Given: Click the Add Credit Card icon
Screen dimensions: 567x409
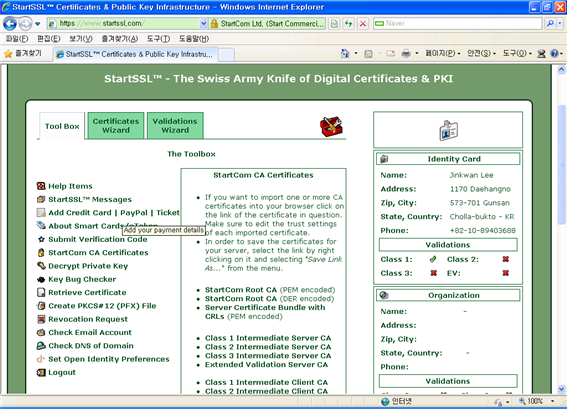Looking at the screenshot, I should coord(41,213).
